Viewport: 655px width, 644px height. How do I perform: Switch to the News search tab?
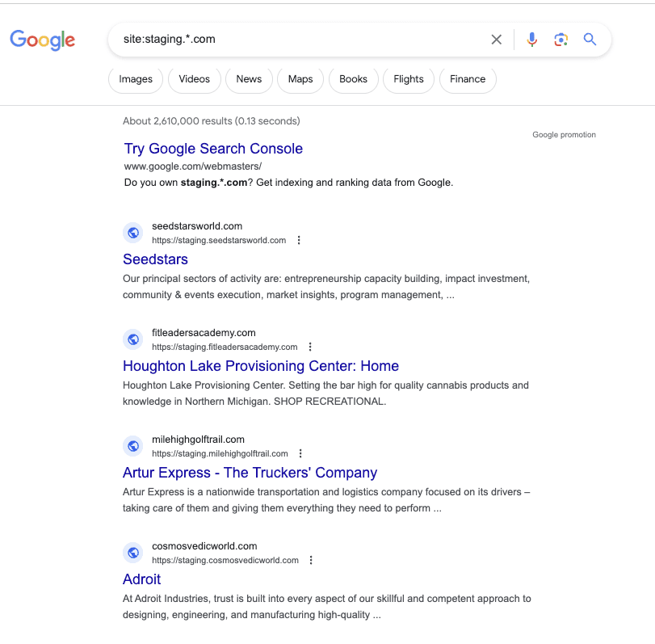click(248, 79)
